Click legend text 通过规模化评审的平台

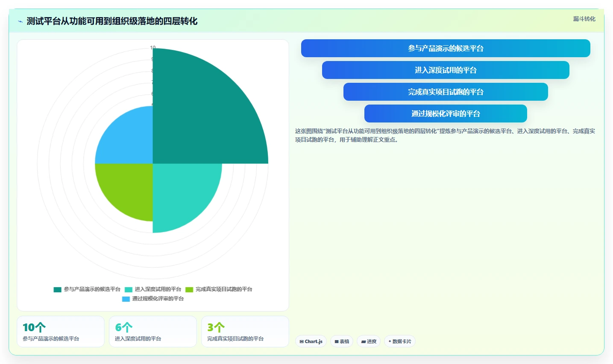(158, 299)
